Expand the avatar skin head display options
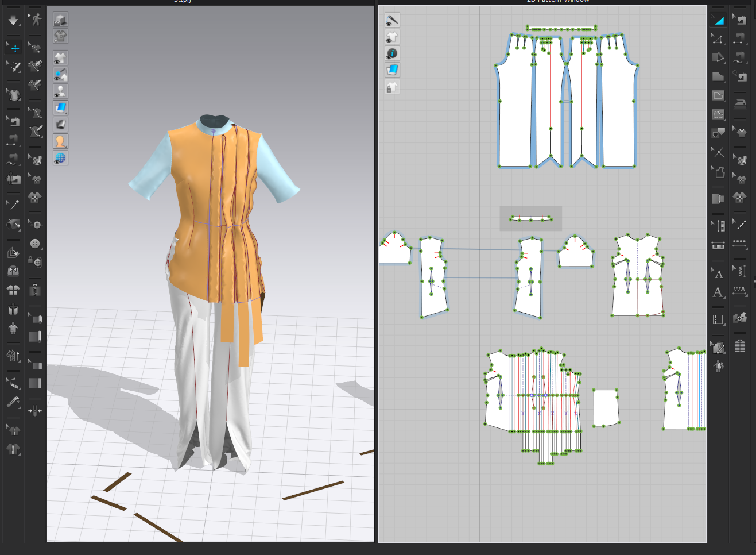 pyautogui.click(x=60, y=141)
